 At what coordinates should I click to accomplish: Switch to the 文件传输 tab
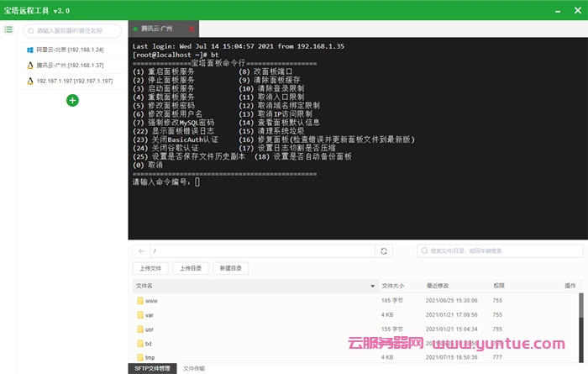(194, 368)
